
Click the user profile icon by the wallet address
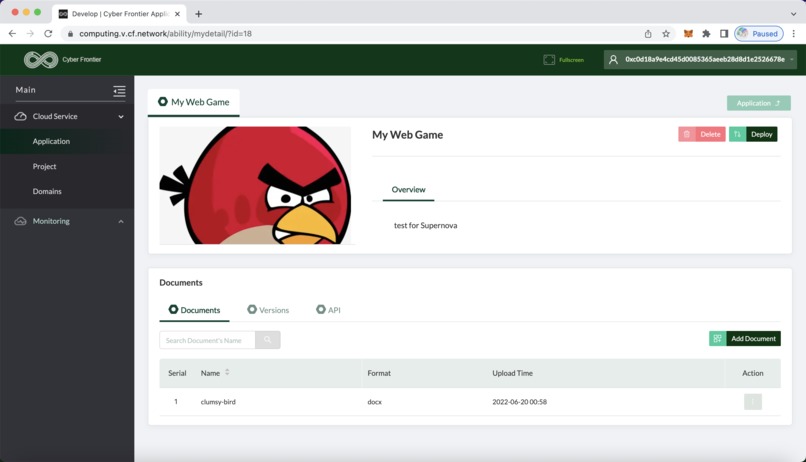click(x=613, y=60)
